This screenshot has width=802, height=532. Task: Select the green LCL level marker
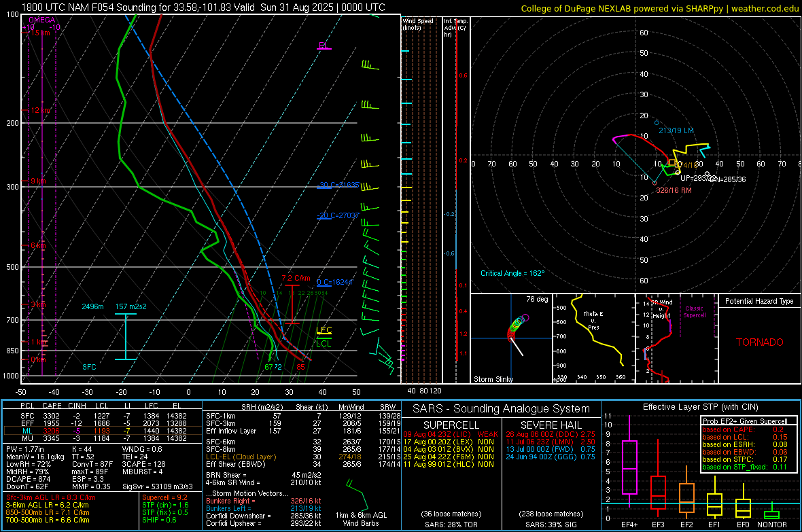pos(324,342)
